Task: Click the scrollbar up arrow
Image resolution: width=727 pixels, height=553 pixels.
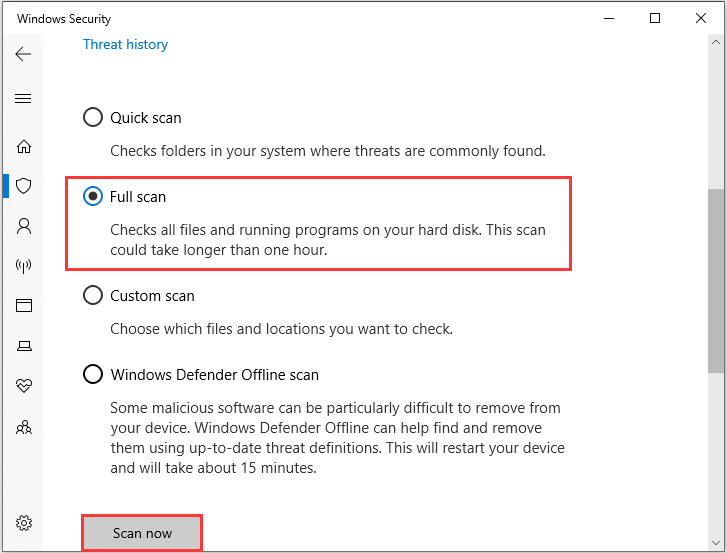Action: click(x=716, y=42)
